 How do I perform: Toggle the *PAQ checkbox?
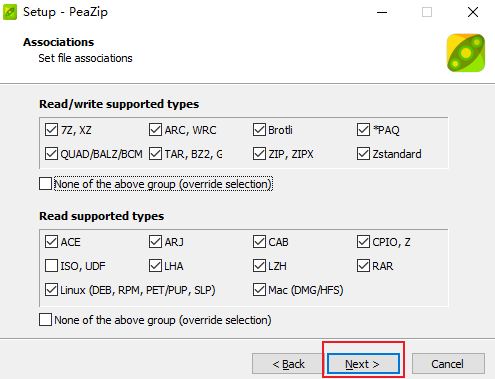point(363,130)
